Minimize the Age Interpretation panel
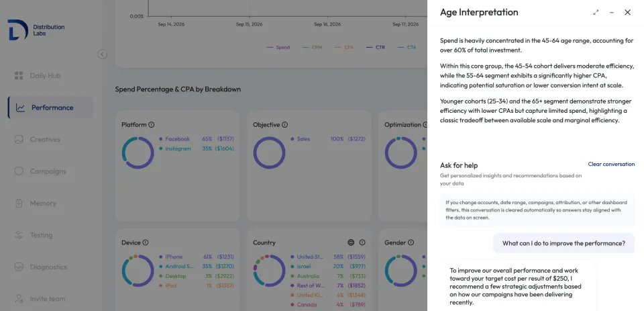The width and height of the screenshot is (644, 311). (x=612, y=12)
